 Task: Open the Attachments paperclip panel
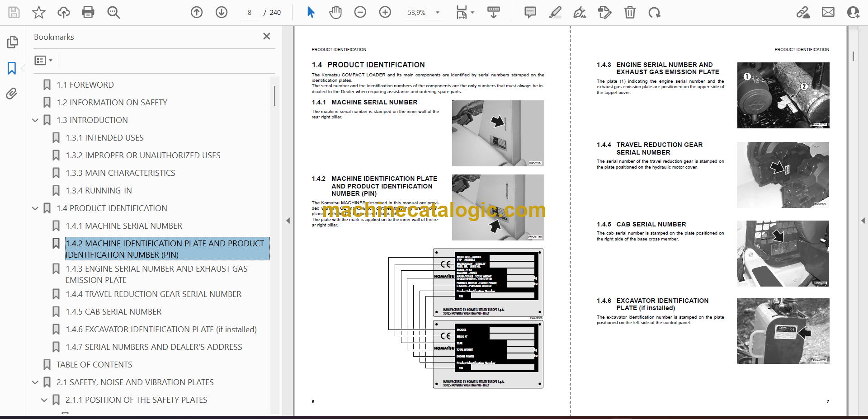12,94
